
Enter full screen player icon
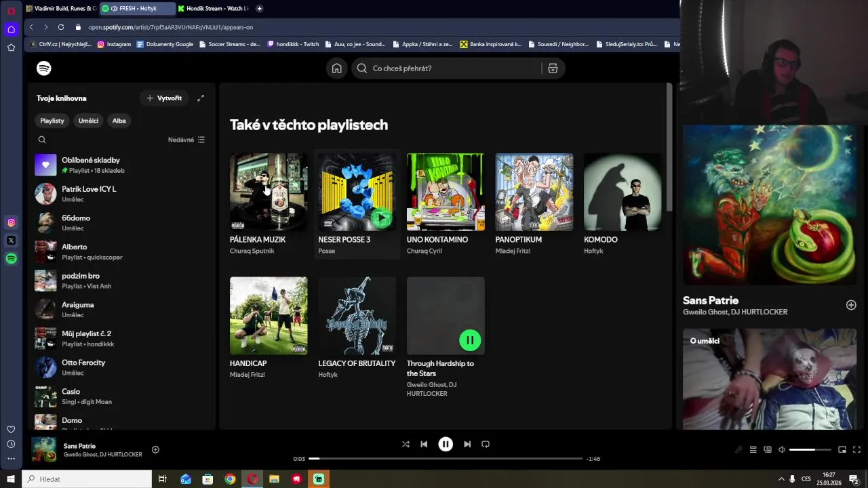point(856,449)
